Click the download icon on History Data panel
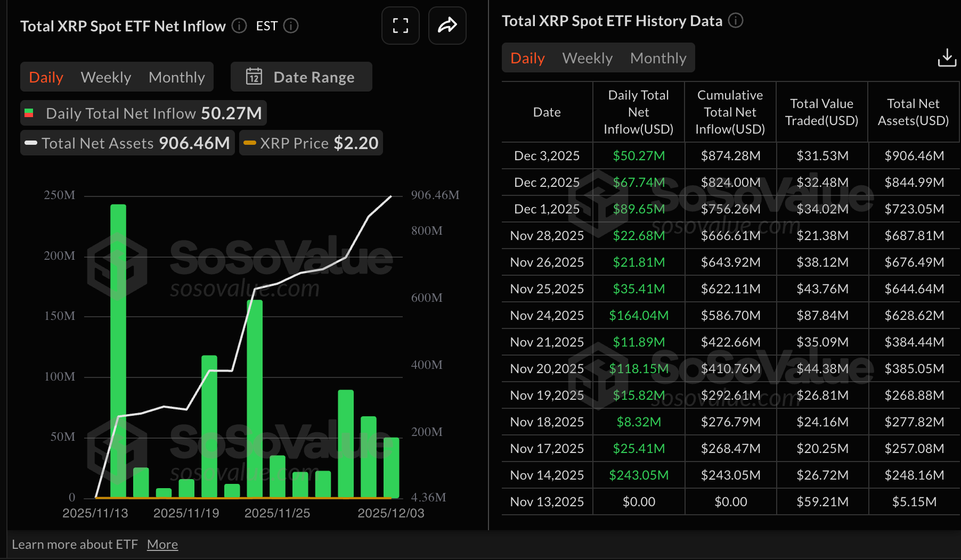The image size is (961, 560). [x=947, y=57]
